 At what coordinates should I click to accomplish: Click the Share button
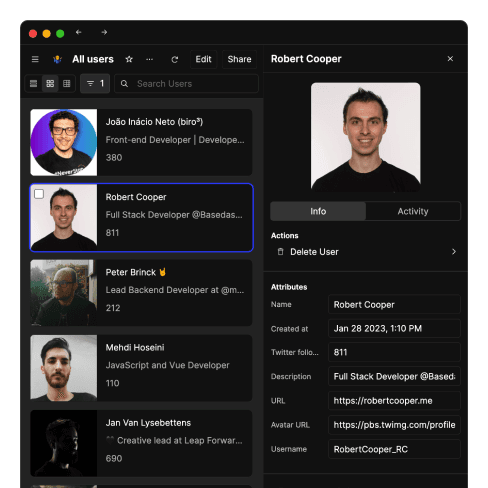pos(239,59)
